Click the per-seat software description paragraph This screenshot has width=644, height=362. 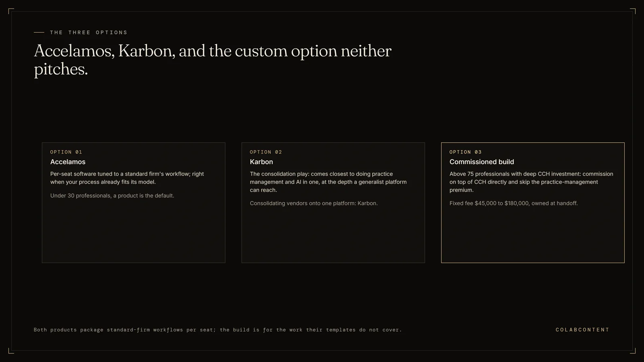[x=127, y=178]
